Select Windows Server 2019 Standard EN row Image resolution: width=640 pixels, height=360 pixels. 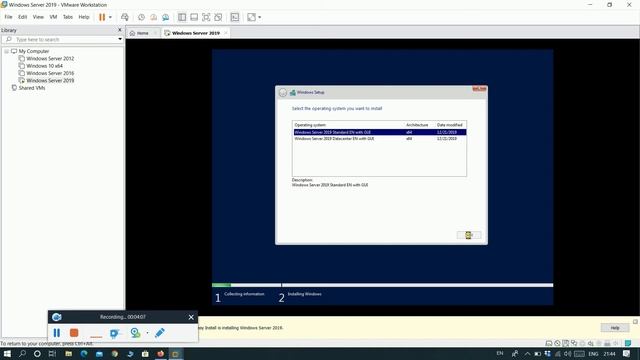(x=380, y=132)
